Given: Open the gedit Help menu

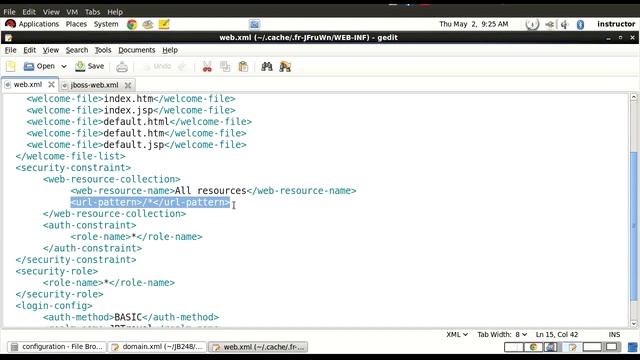Looking at the screenshot, I should pos(170,50).
